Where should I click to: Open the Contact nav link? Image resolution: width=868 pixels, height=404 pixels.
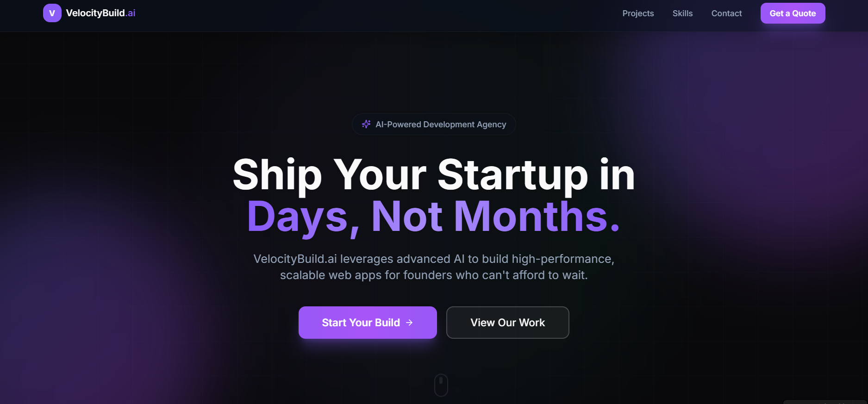click(726, 13)
